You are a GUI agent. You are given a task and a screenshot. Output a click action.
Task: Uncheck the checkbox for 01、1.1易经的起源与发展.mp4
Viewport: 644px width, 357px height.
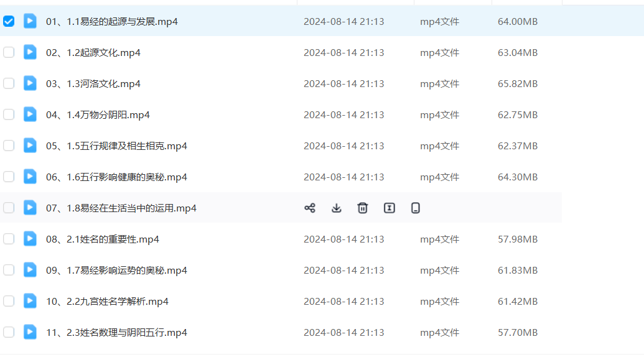[x=9, y=21]
